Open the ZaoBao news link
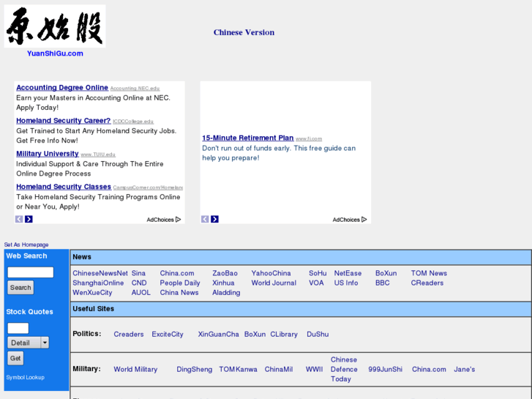This screenshot has width=532, height=399. click(225, 273)
